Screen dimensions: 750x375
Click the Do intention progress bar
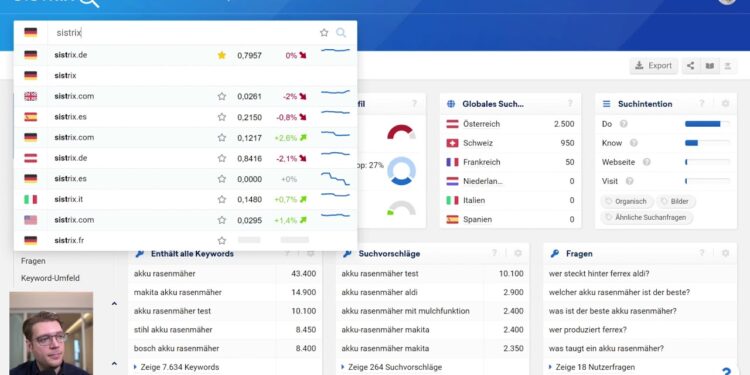click(707, 124)
